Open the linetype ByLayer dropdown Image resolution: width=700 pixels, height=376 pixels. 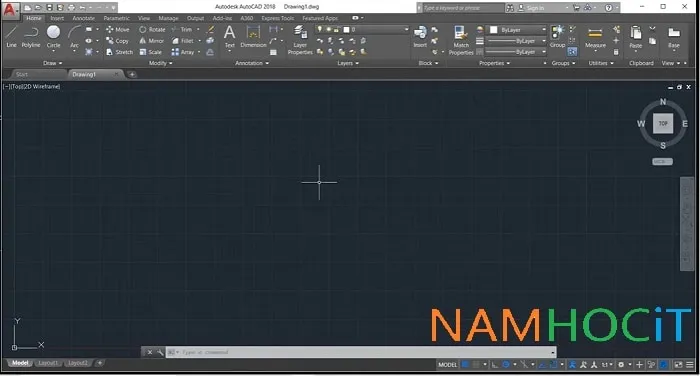pos(516,52)
